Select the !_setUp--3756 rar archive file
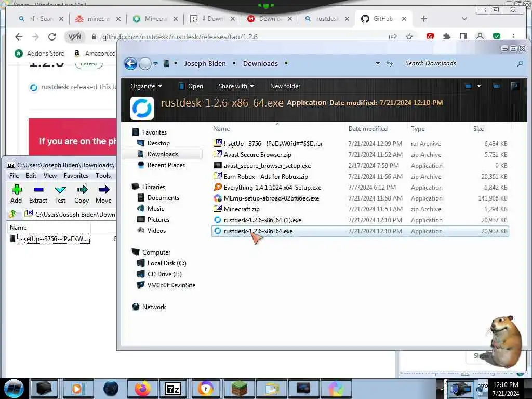The image size is (532, 399). tap(360, 144)
